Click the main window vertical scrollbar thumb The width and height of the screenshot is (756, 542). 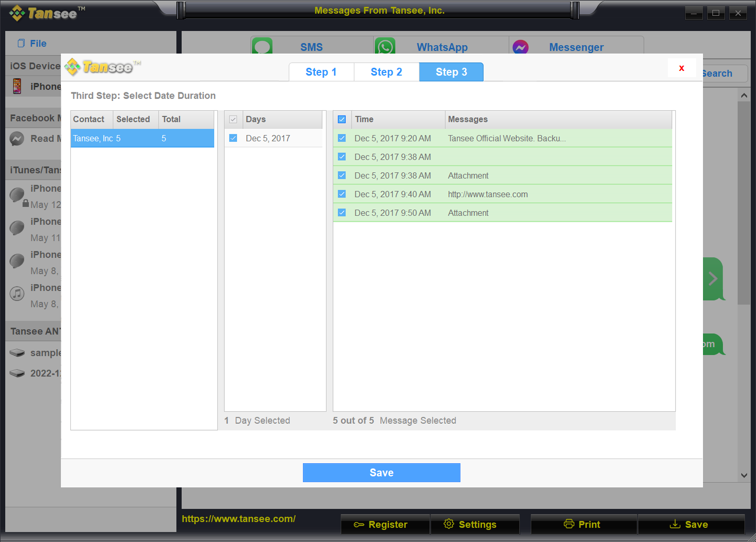tap(744, 203)
